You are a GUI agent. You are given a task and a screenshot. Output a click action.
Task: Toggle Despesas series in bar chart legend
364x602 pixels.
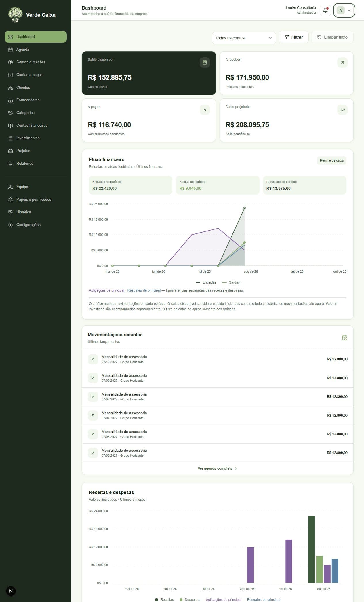(190, 599)
